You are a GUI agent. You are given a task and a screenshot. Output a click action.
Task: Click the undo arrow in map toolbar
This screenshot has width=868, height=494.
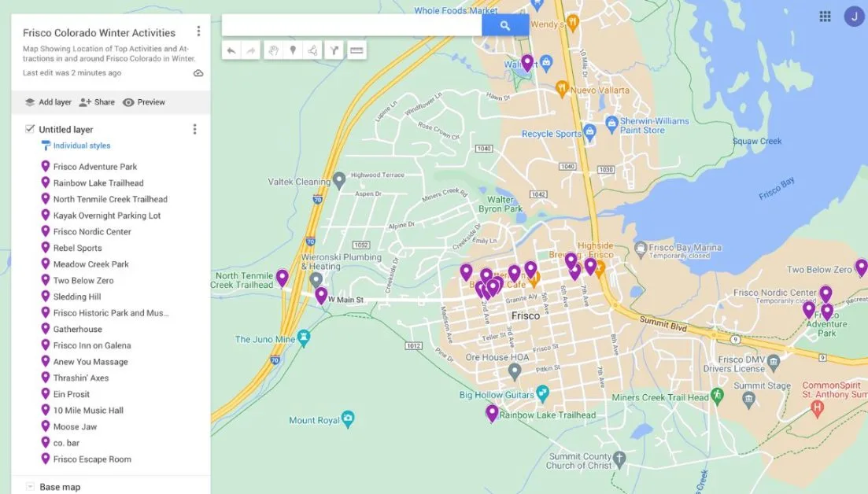click(x=231, y=50)
